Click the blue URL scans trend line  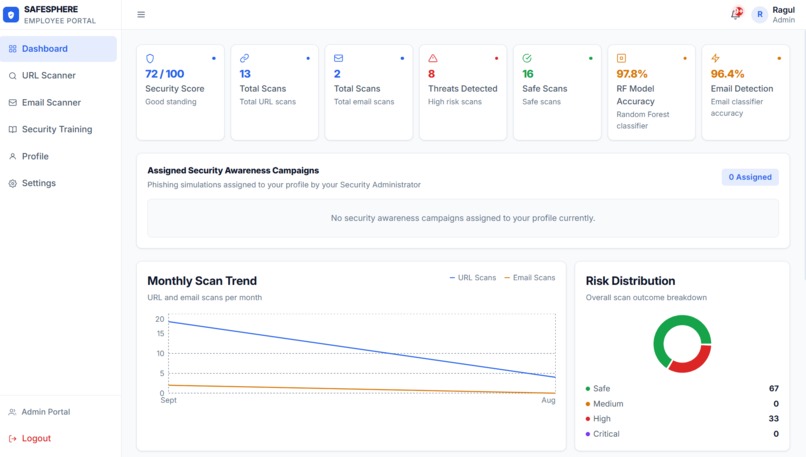362,350
